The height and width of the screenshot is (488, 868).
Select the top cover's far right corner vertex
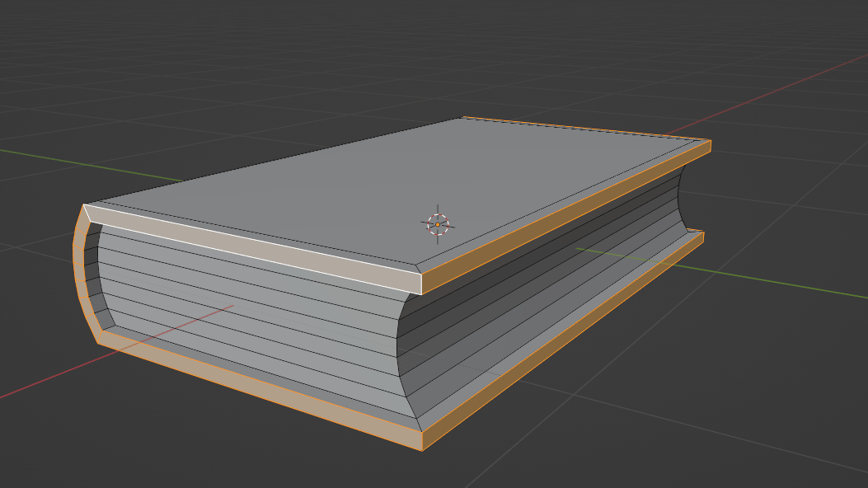tap(710, 141)
